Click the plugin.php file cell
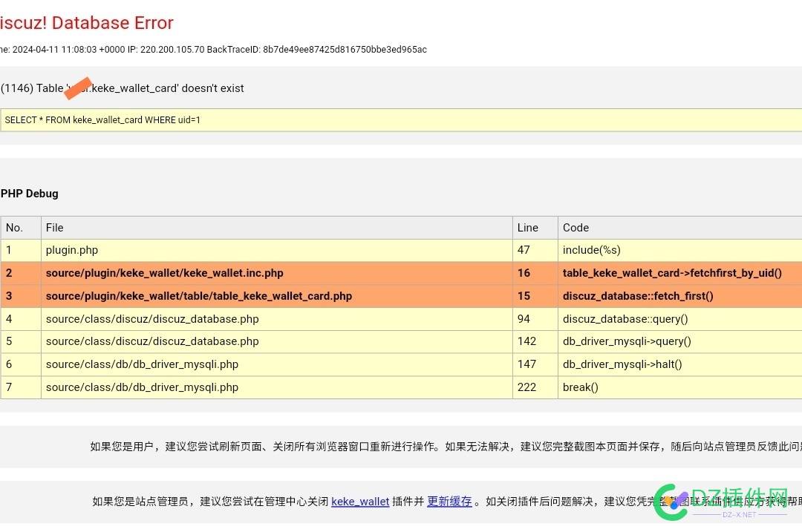Screen dimensions: 802x532 pyautogui.click(x=72, y=250)
